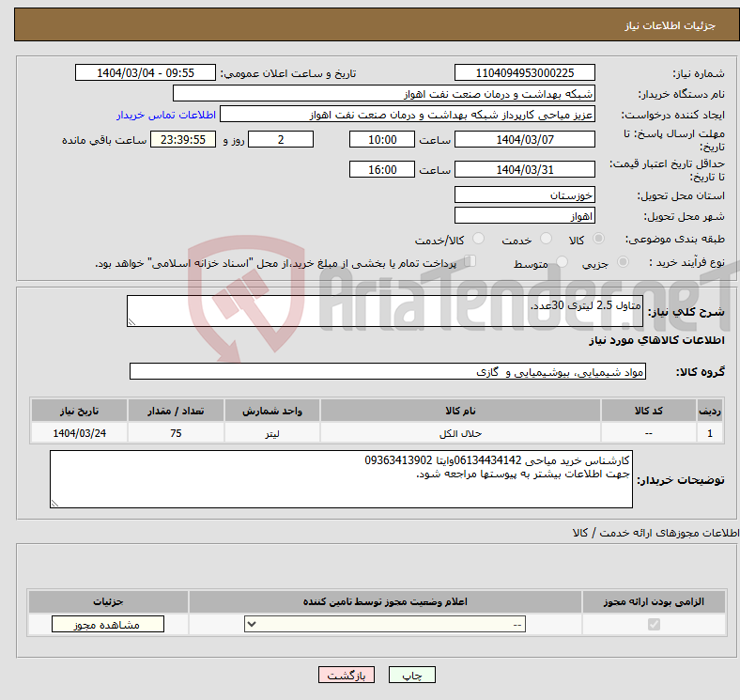This screenshot has height=700, width=740.
Task: Open the supplier license status dropdown
Action: coord(385,625)
